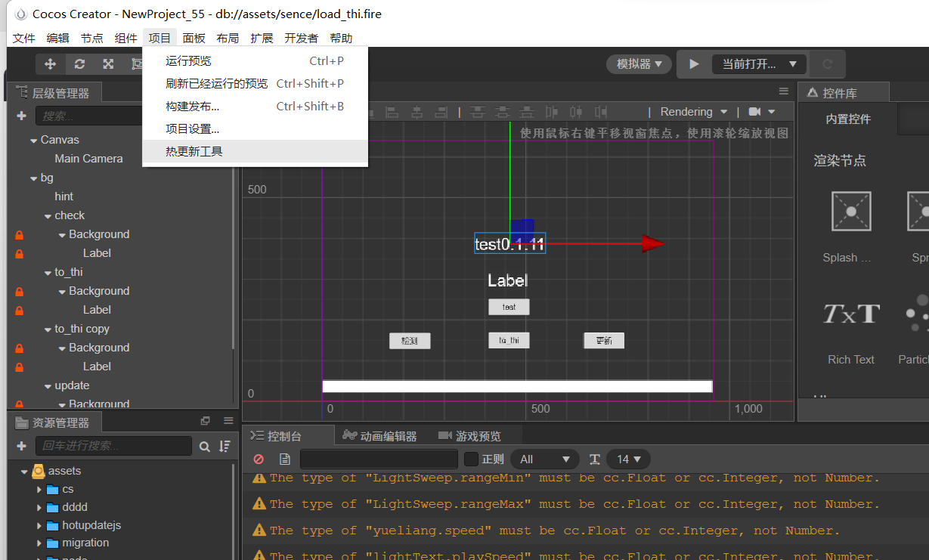Viewport: 929px width, 560px height.
Task: Select the rotate transform tool
Action: [79, 64]
